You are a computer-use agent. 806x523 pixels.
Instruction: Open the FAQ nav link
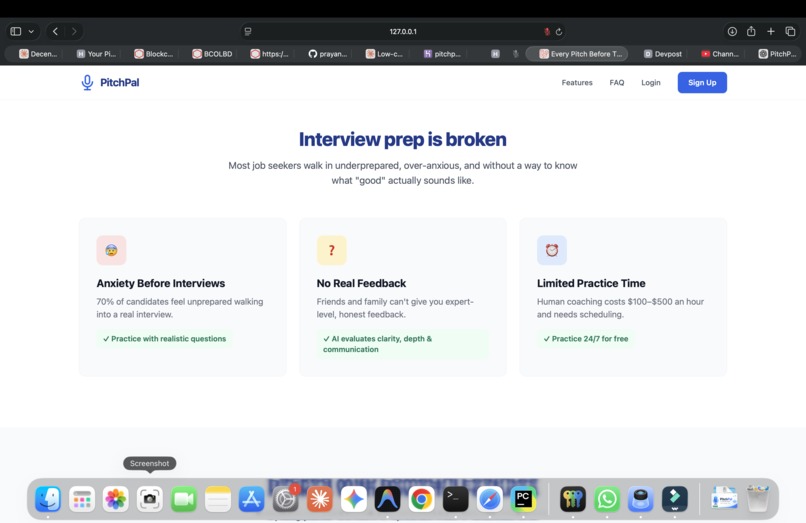click(x=617, y=83)
